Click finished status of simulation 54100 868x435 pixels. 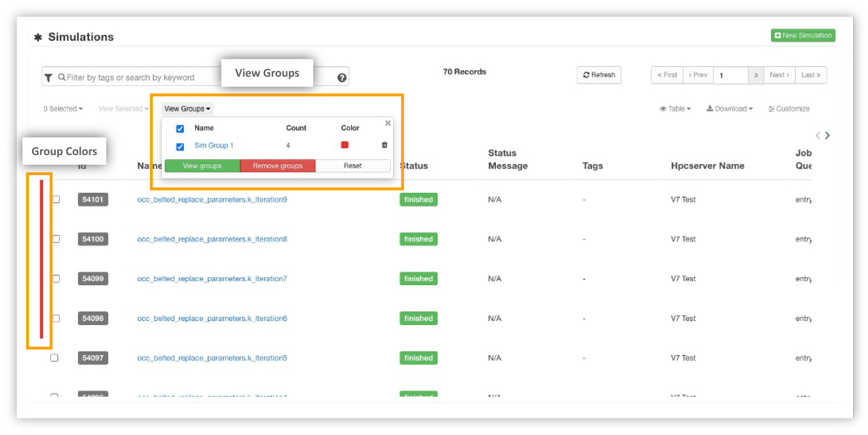419,239
